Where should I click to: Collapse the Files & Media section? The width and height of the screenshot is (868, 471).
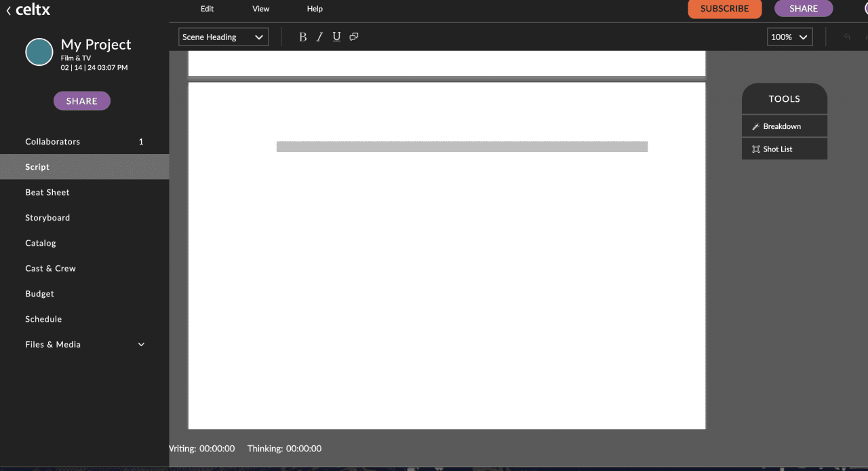tap(141, 344)
